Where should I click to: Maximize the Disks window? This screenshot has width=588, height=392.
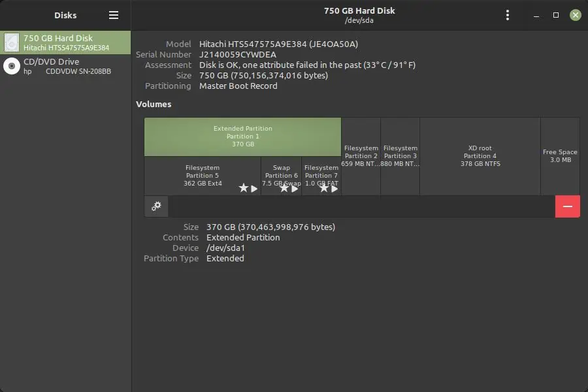point(556,15)
